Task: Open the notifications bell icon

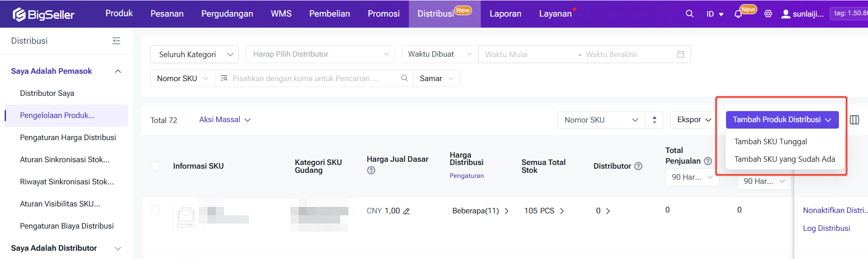Action: click(738, 14)
